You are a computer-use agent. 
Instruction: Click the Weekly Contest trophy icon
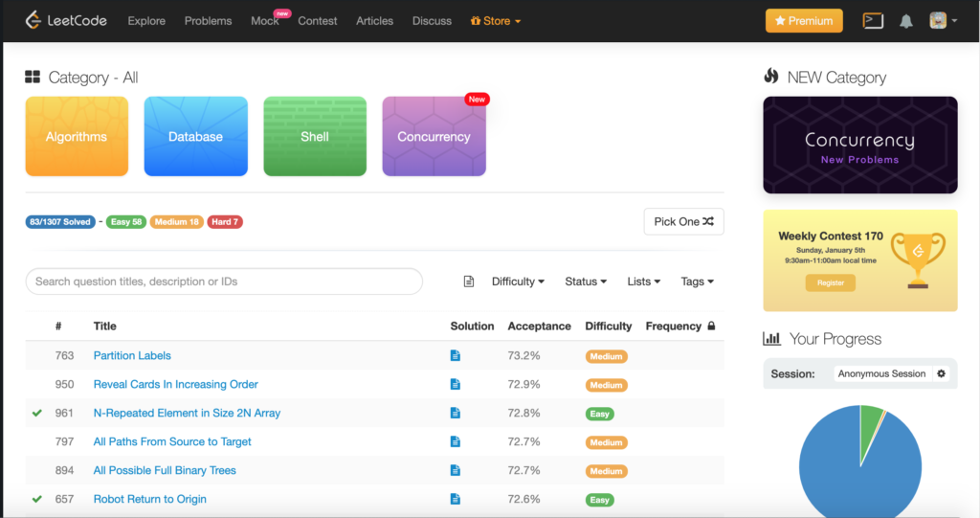918,260
